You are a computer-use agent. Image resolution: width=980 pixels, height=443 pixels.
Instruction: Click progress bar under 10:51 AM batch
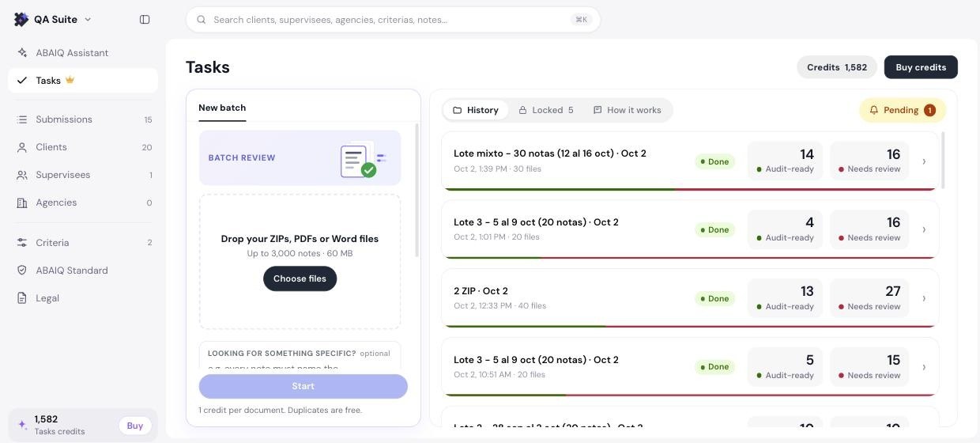click(690, 395)
